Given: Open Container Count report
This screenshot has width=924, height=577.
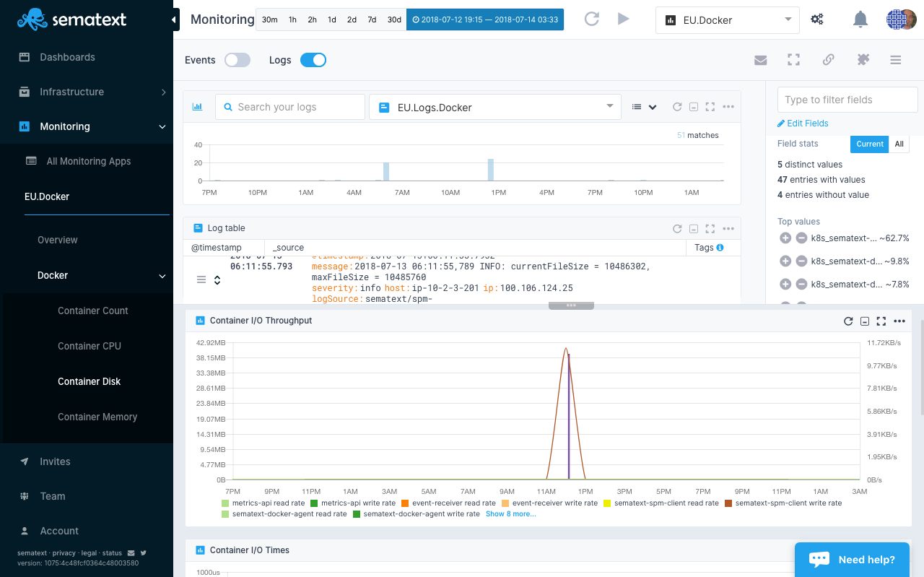Looking at the screenshot, I should click(93, 311).
